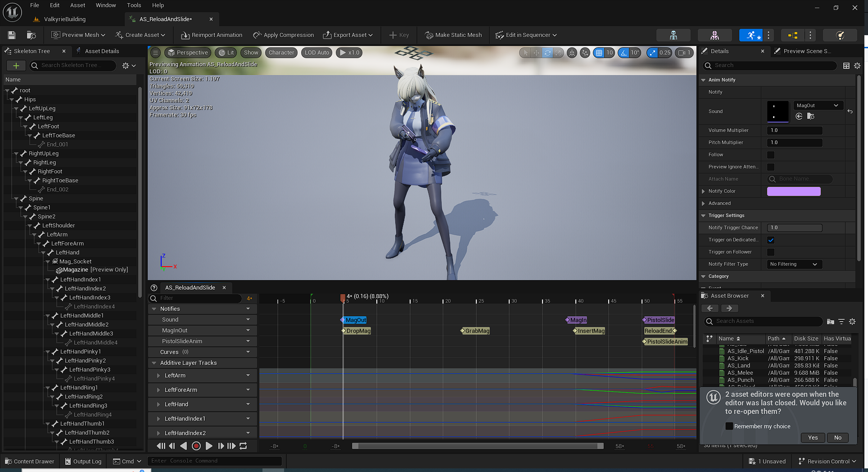Image resolution: width=868 pixels, height=472 pixels.
Task: Open the viewport hamburger options menu
Action: (x=155, y=53)
